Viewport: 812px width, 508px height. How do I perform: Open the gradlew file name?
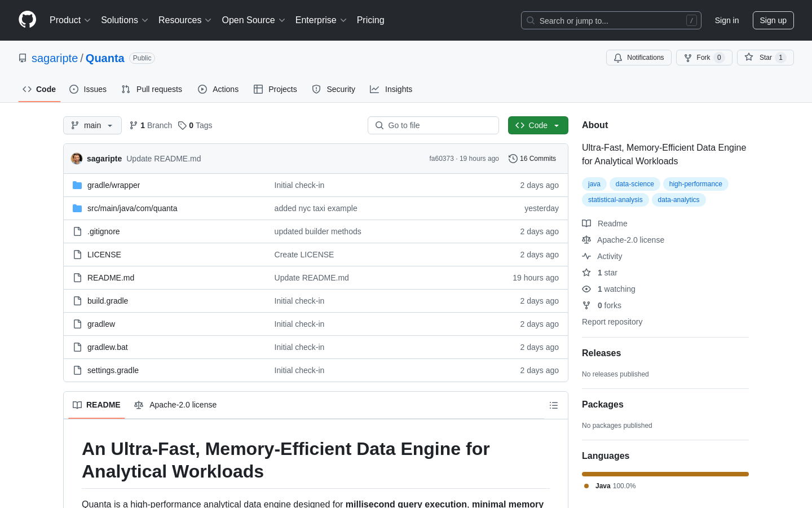click(x=101, y=324)
